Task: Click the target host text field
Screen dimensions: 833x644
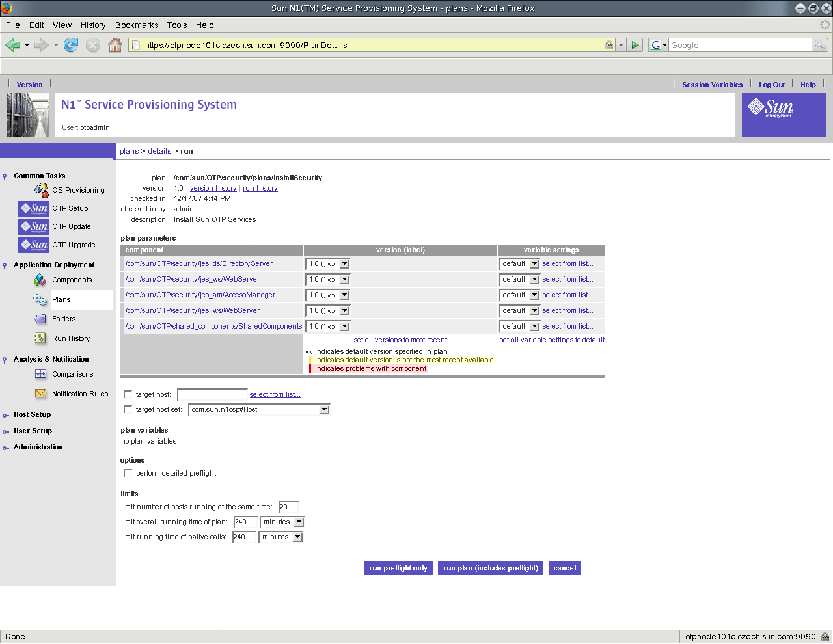Action: coord(213,394)
